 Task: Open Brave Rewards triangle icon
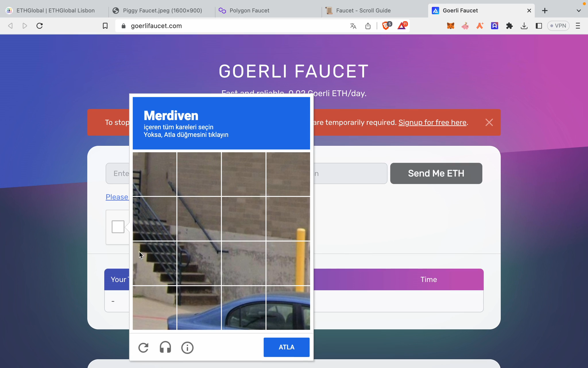(402, 26)
